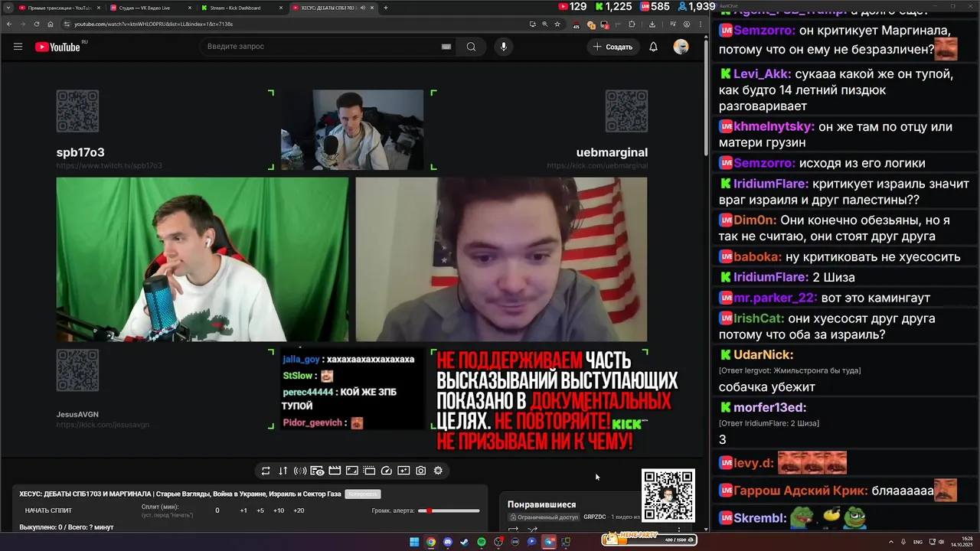Open Spotify from the taskbar
Image resolution: width=980 pixels, height=551 pixels.
(482, 542)
